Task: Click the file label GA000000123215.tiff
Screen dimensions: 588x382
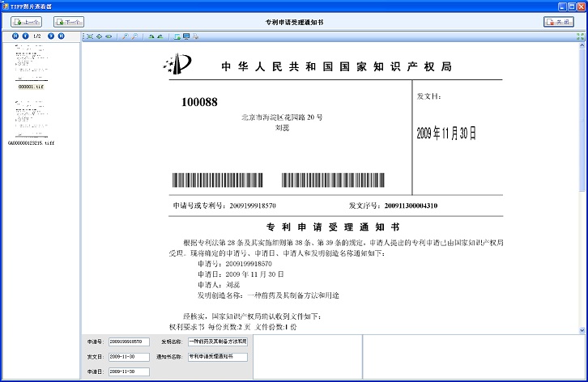Action: pos(32,142)
